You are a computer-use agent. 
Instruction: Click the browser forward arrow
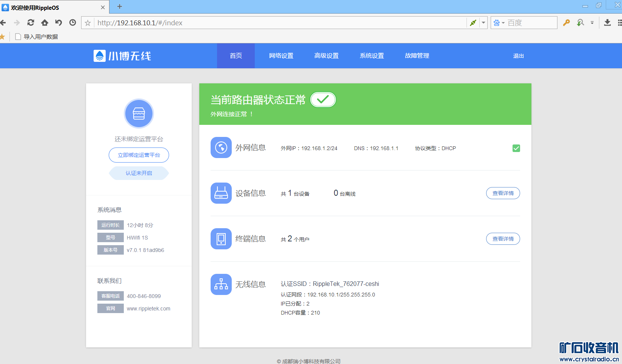click(17, 23)
